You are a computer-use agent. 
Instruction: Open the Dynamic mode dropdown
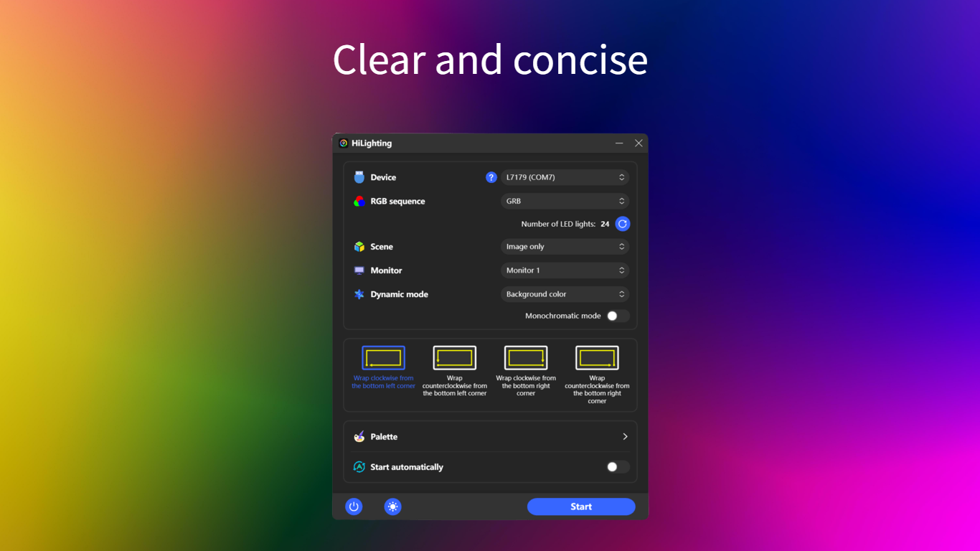pyautogui.click(x=565, y=293)
